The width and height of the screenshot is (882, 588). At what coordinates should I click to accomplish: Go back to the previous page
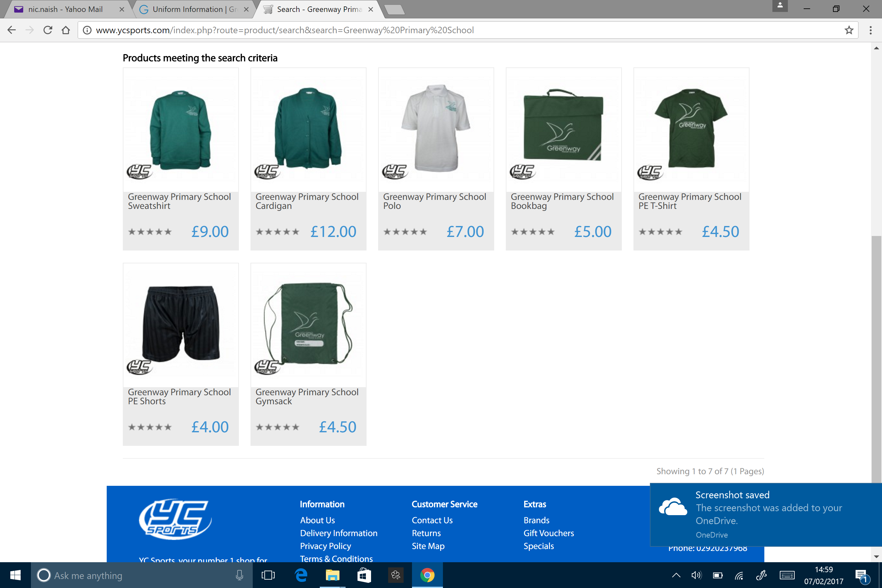coord(12,30)
